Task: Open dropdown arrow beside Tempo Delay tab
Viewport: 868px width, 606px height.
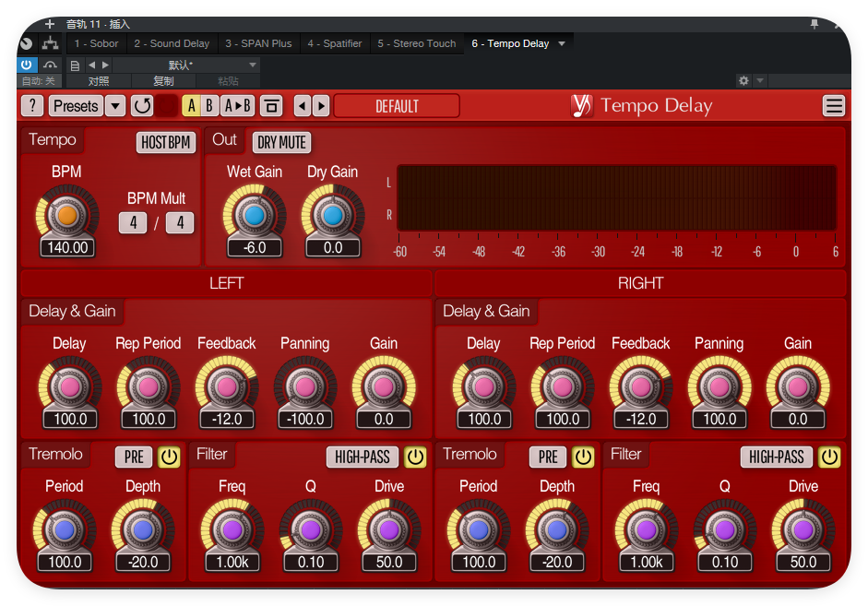Action: click(x=562, y=43)
